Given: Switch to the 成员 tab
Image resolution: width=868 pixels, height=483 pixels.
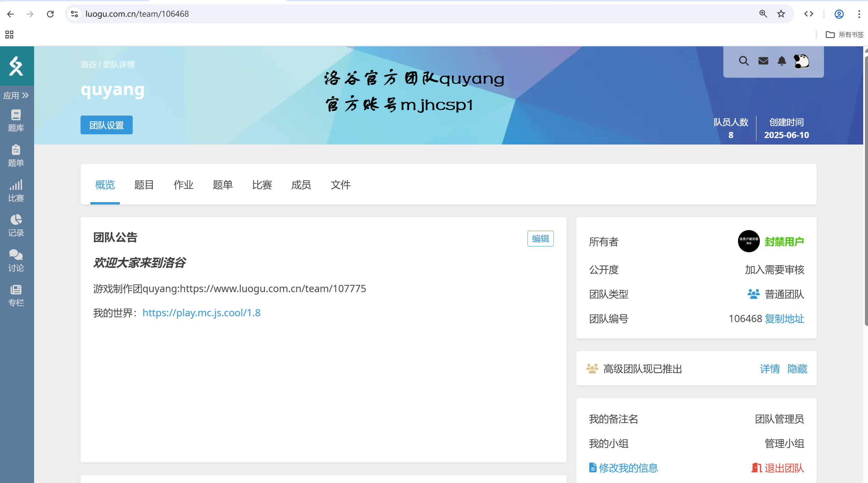Looking at the screenshot, I should [301, 185].
